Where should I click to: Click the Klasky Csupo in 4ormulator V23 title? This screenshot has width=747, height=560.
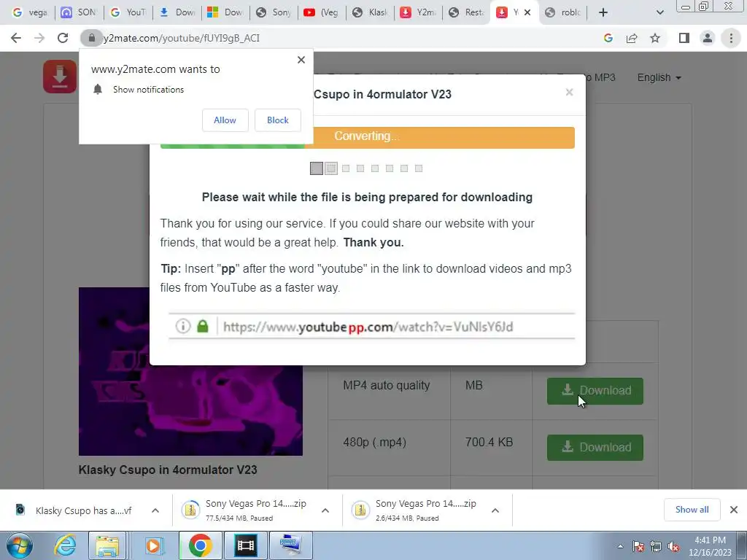[168, 470]
